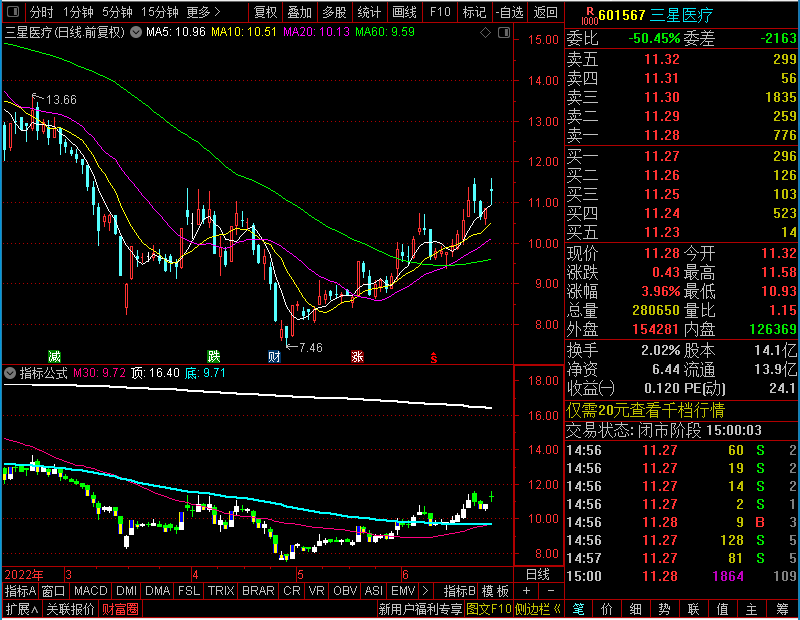800x620 pixels.
Task: Open the 财富圈 tab
Action: click(x=120, y=609)
